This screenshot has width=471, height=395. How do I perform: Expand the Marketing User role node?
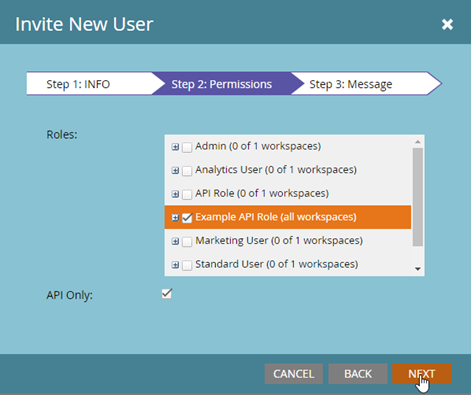(175, 241)
